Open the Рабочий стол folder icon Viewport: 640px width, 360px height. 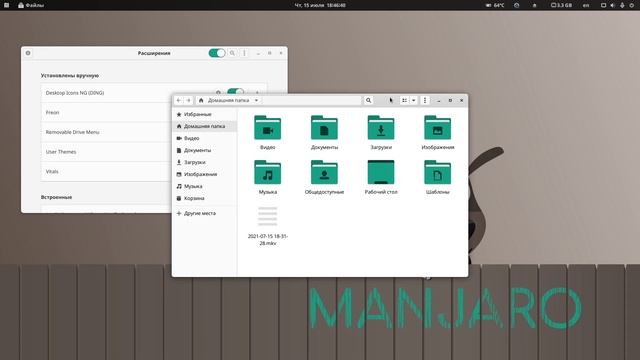pos(381,173)
